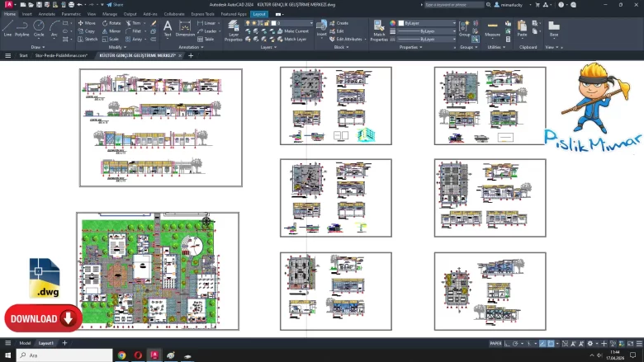Click the Match Properties tool
The image size is (644, 362).
[x=379, y=30]
